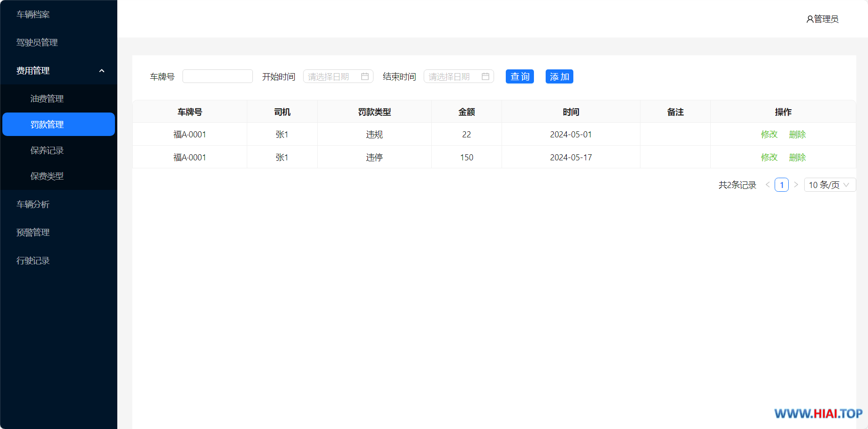Click the 添加 add button
Image resolution: width=868 pixels, height=429 pixels.
click(559, 76)
